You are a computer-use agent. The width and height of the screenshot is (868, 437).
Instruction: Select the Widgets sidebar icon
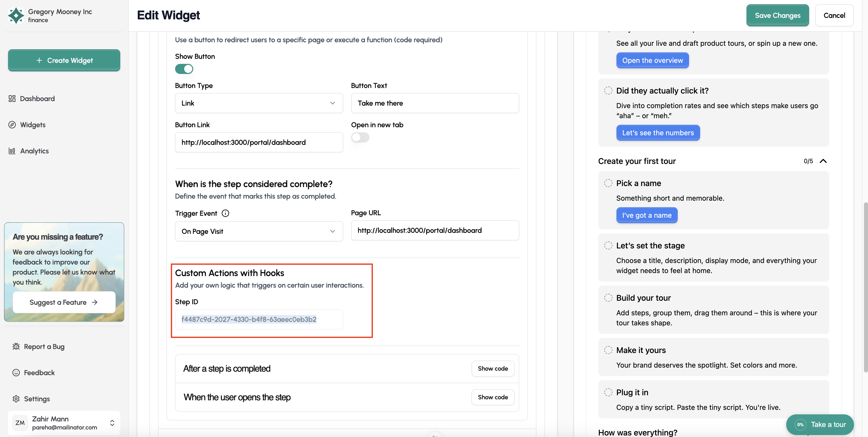point(12,124)
